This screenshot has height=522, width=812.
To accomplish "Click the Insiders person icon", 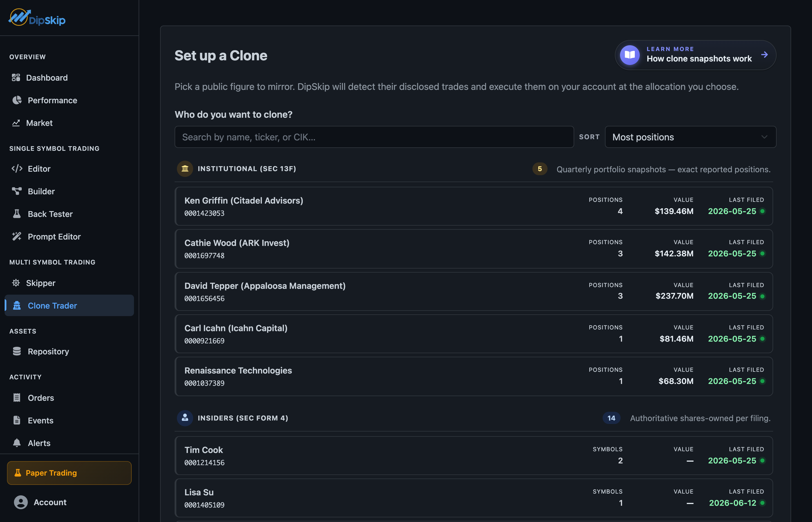I will (185, 418).
